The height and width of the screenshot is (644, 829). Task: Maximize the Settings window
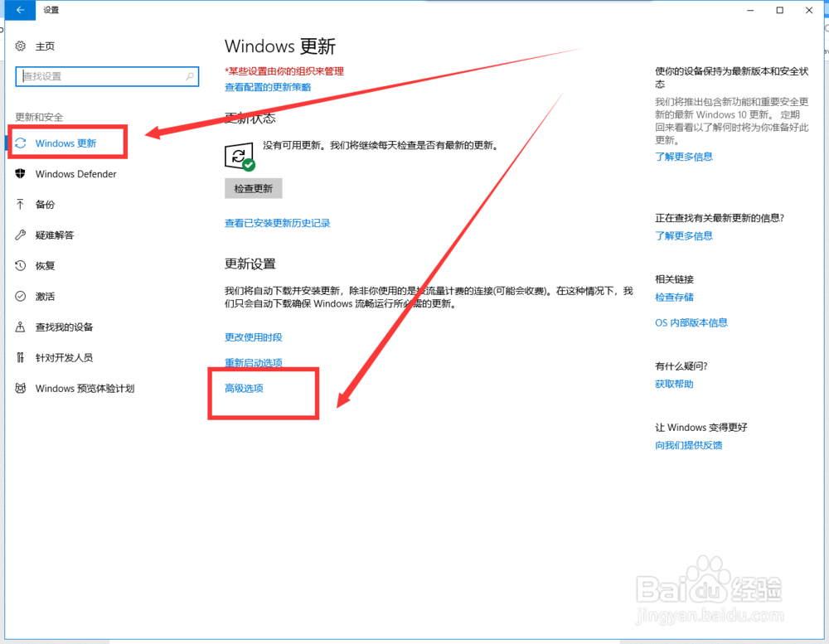pos(780,10)
